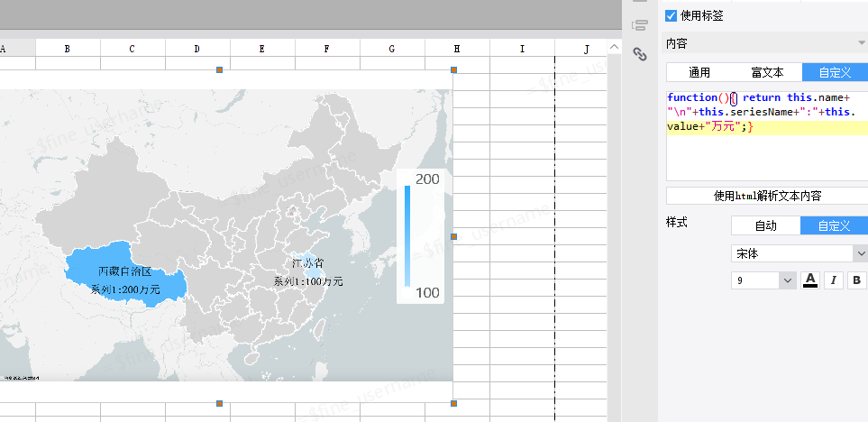Switch to the 富文本 content tab
868x422 pixels.
[767, 73]
